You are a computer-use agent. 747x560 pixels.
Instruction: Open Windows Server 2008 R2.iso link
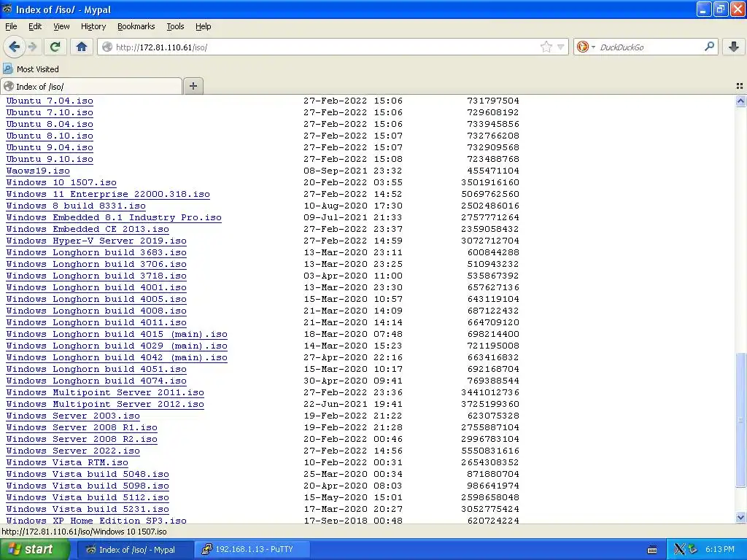pyautogui.click(x=82, y=439)
